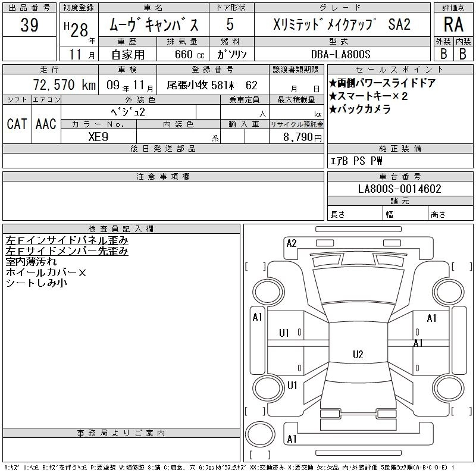Click color number XE9
Screen dimensions: 476x476
point(98,137)
